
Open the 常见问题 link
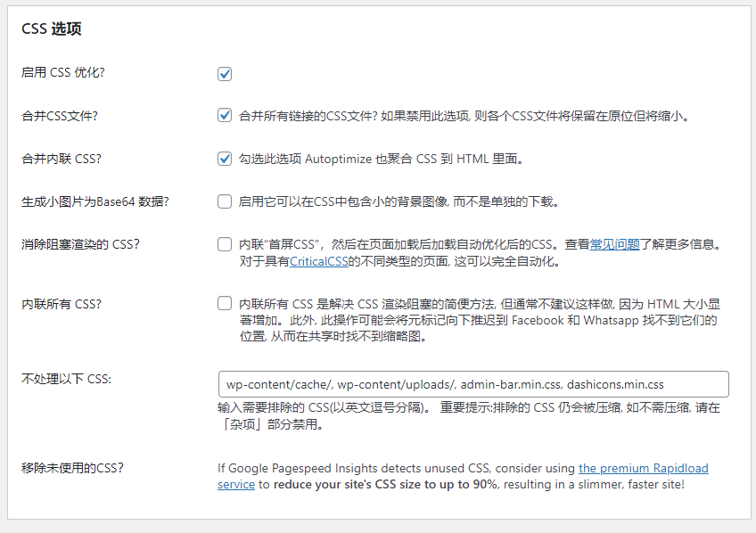point(614,244)
